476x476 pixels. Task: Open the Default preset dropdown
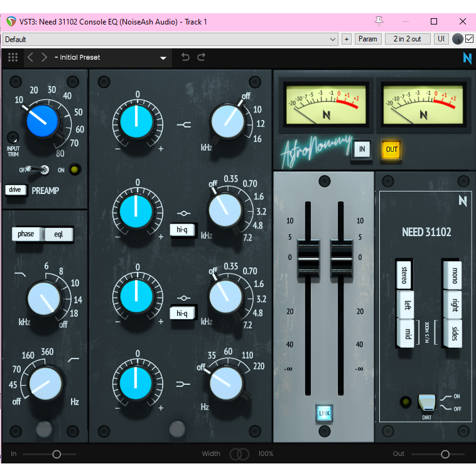170,40
